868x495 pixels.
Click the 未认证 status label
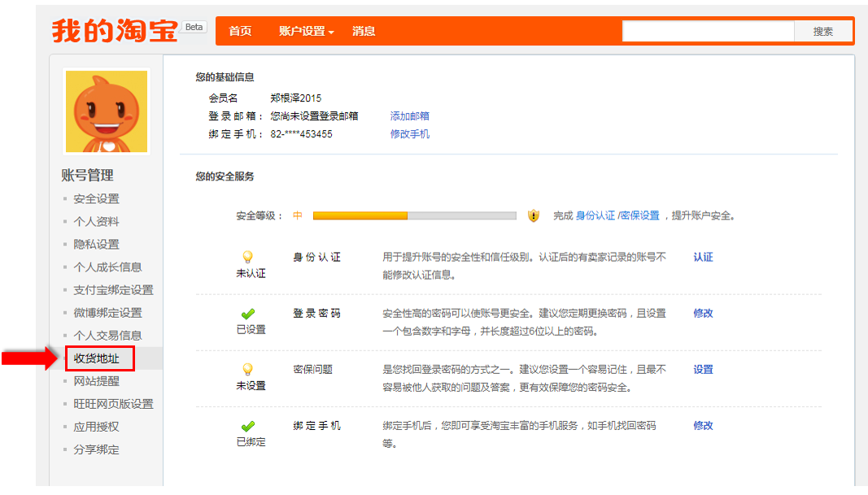pos(251,274)
